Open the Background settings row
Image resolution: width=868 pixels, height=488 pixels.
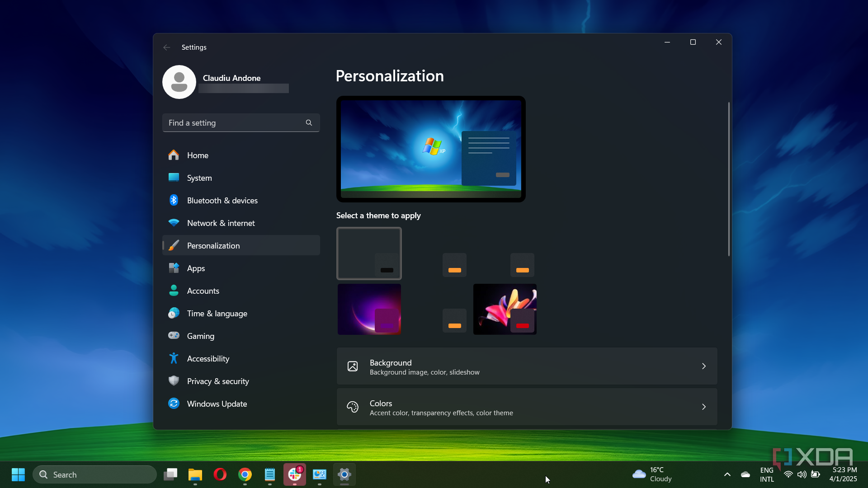click(x=527, y=366)
